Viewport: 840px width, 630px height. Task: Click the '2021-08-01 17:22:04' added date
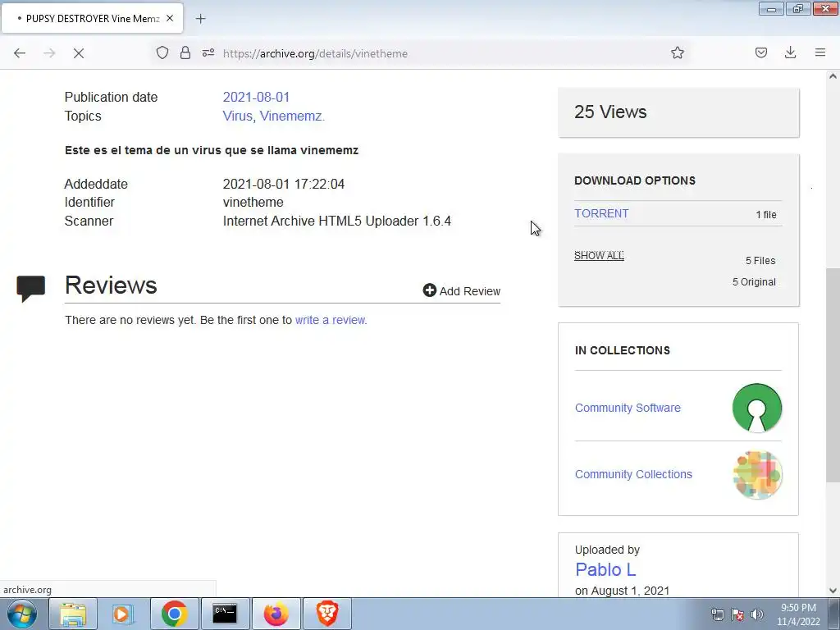[x=283, y=184]
